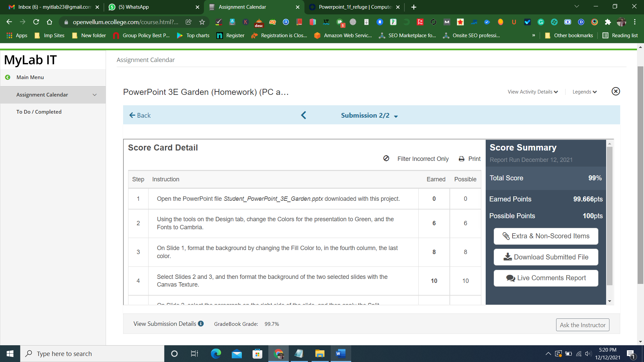Reload the page with the refresh icon
644x362 pixels.
tap(36, 22)
